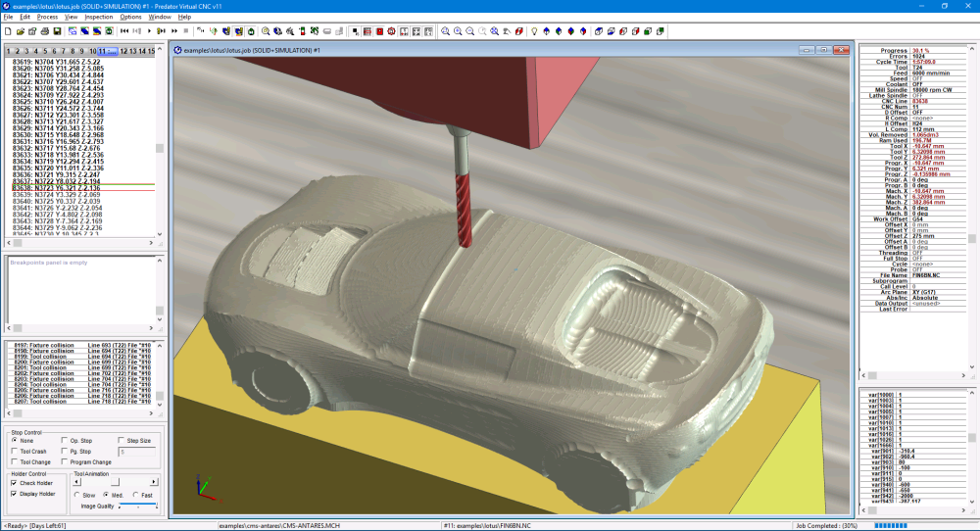Enable the Tool Crash stop checkbox
The height and width of the screenshot is (531, 980).
(15, 452)
